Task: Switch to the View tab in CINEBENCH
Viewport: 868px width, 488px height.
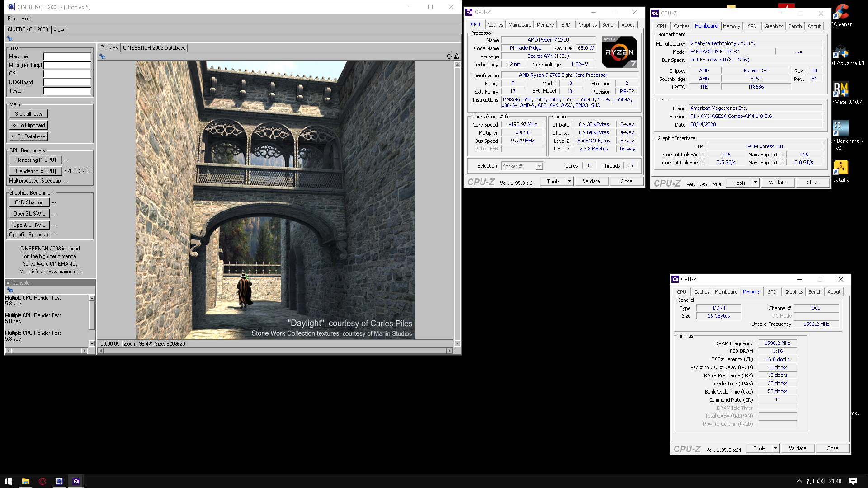Action: point(59,30)
